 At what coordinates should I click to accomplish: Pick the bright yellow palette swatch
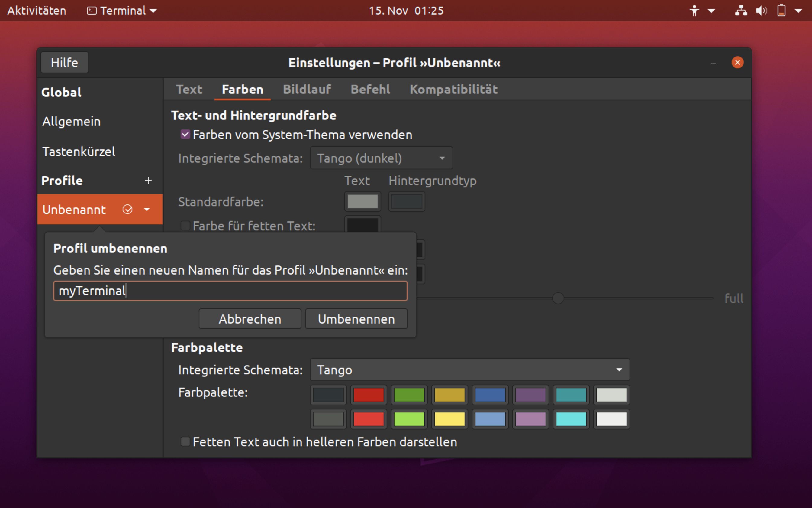click(449, 419)
